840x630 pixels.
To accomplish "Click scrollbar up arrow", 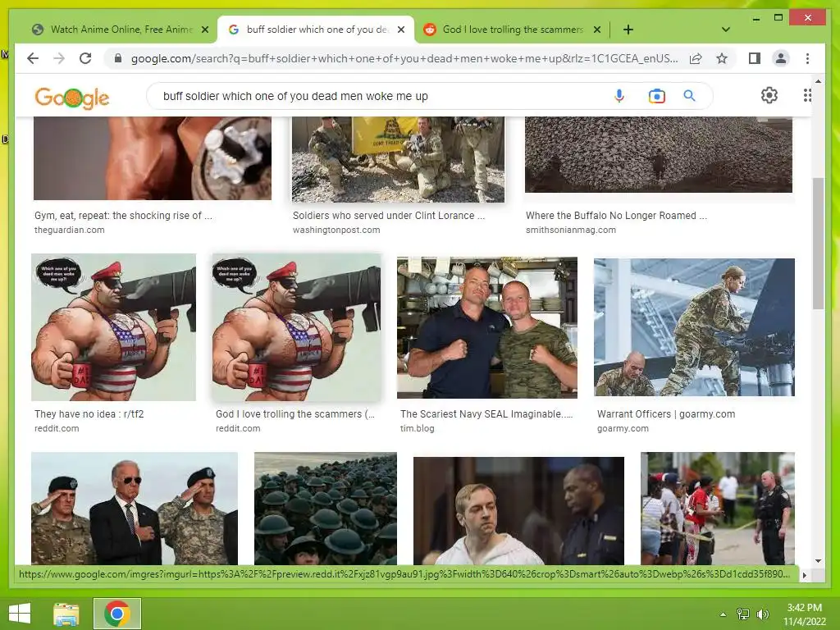I will pyautogui.click(x=818, y=81).
